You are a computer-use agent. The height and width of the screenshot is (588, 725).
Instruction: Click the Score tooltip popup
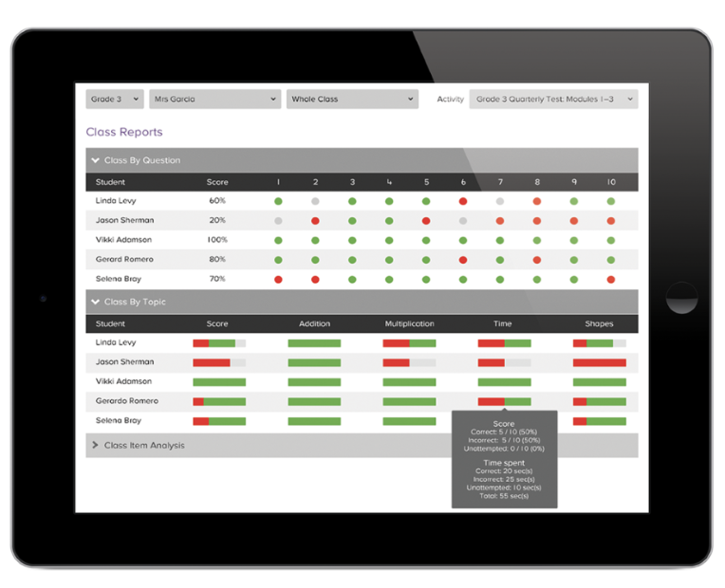(505, 459)
